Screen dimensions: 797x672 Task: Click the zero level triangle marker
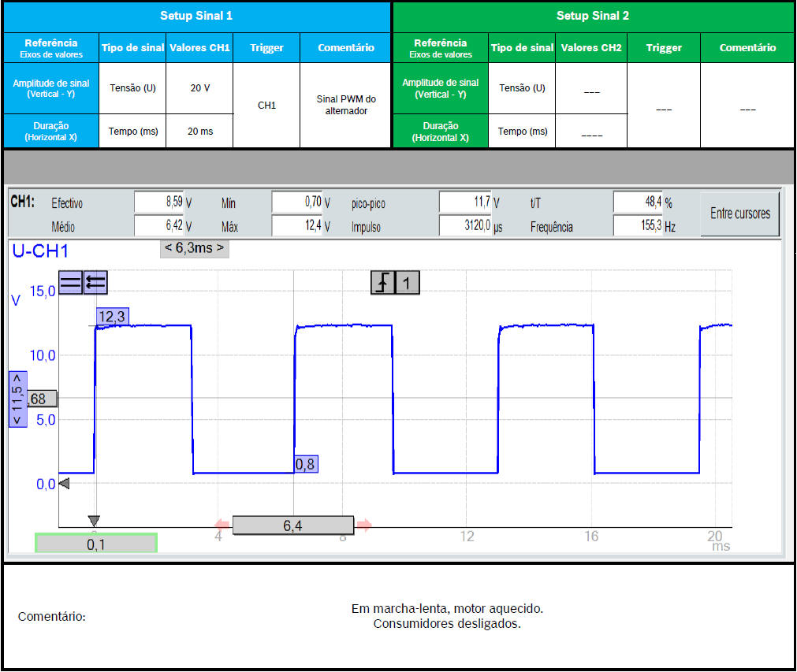65,484
